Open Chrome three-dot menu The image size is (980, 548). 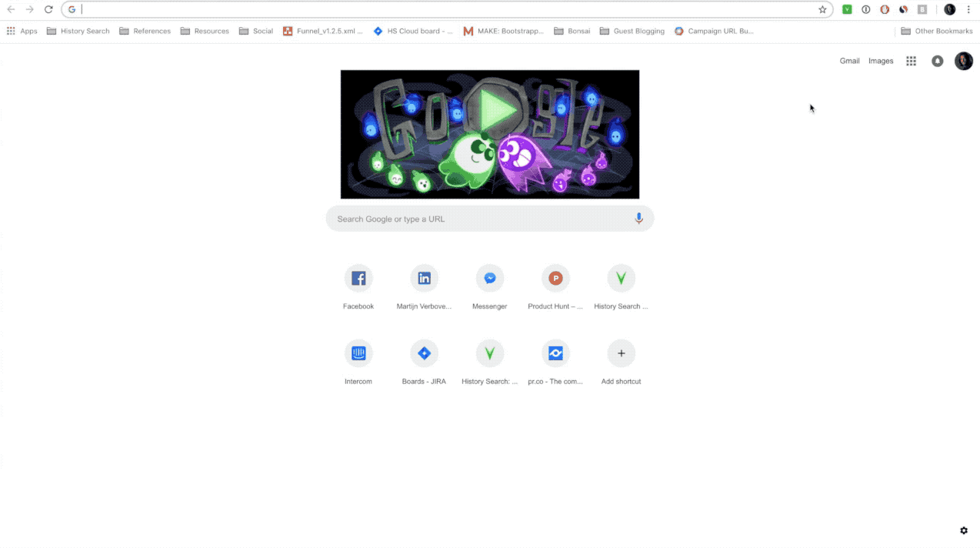pyautogui.click(x=968, y=9)
